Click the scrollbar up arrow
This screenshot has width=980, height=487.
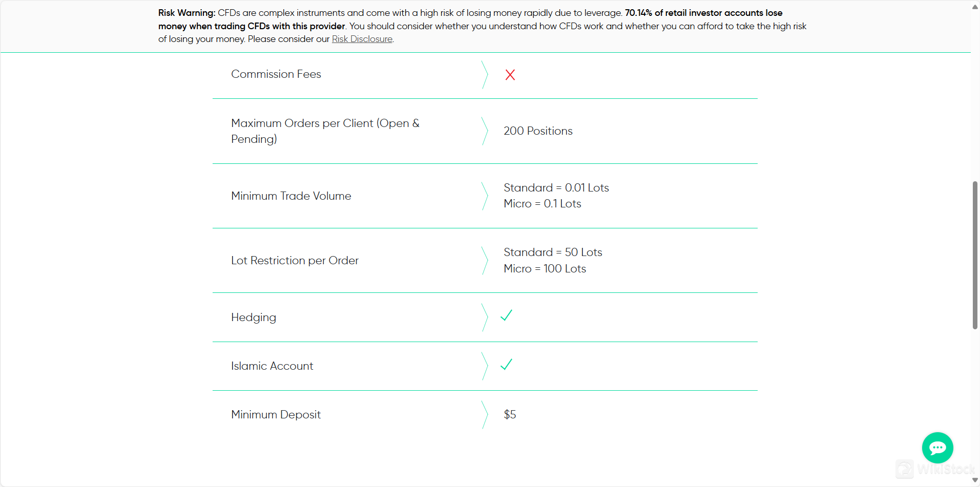[975, 7]
